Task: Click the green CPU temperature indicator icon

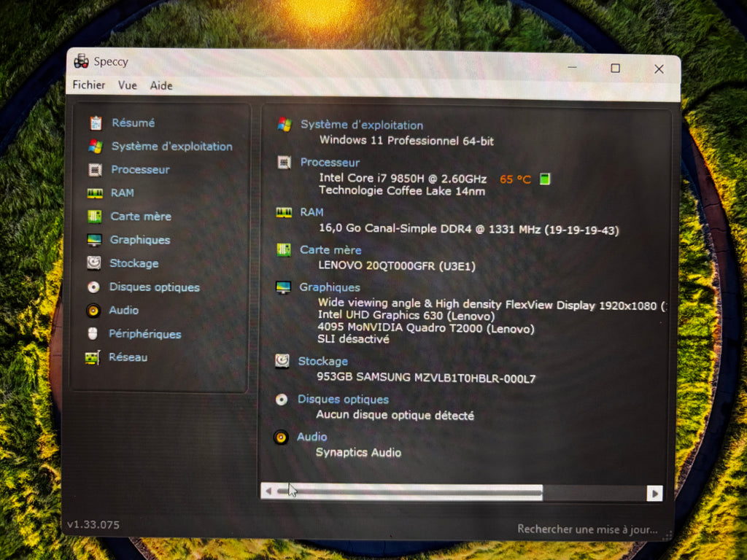Action: tap(545, 179)
